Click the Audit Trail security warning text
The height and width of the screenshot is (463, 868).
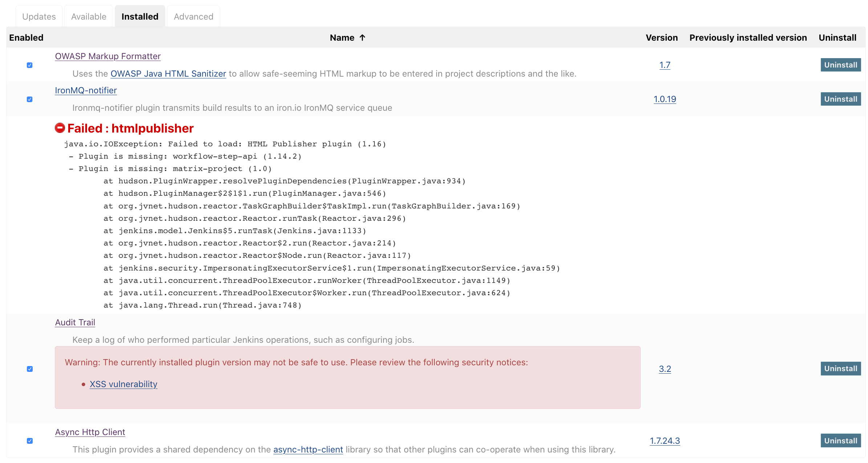pos(296,362)
